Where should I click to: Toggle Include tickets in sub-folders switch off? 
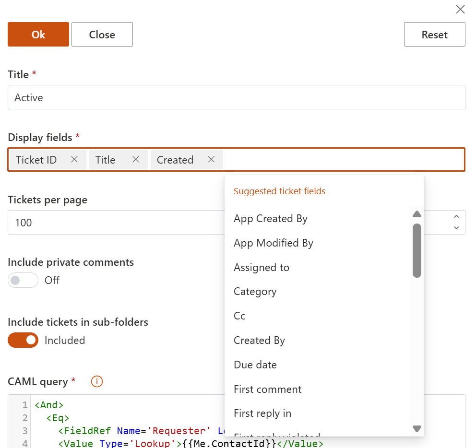[x=23, y=340]
